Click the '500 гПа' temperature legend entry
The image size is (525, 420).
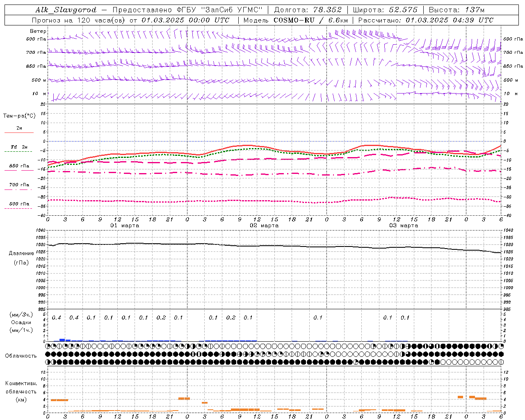(19, 204)
